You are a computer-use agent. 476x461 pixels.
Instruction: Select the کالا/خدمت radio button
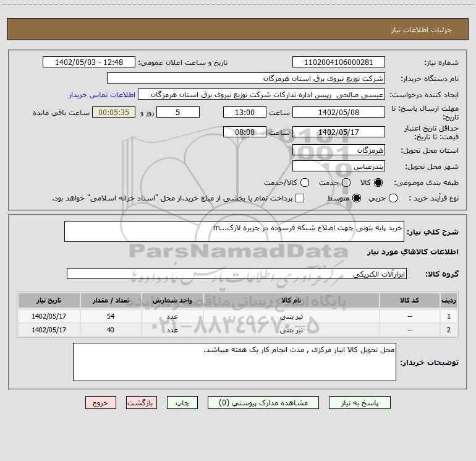305,183
